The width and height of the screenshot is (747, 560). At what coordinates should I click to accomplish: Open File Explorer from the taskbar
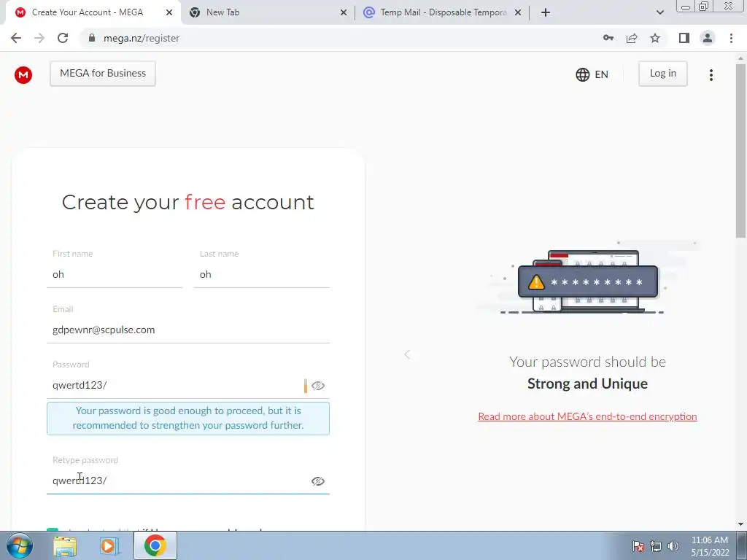[x=65, y=547]
